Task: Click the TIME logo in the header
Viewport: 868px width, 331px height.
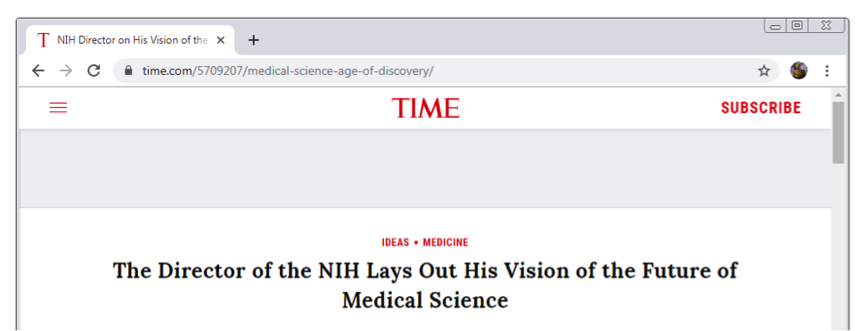Action: (x=426, y=108)
